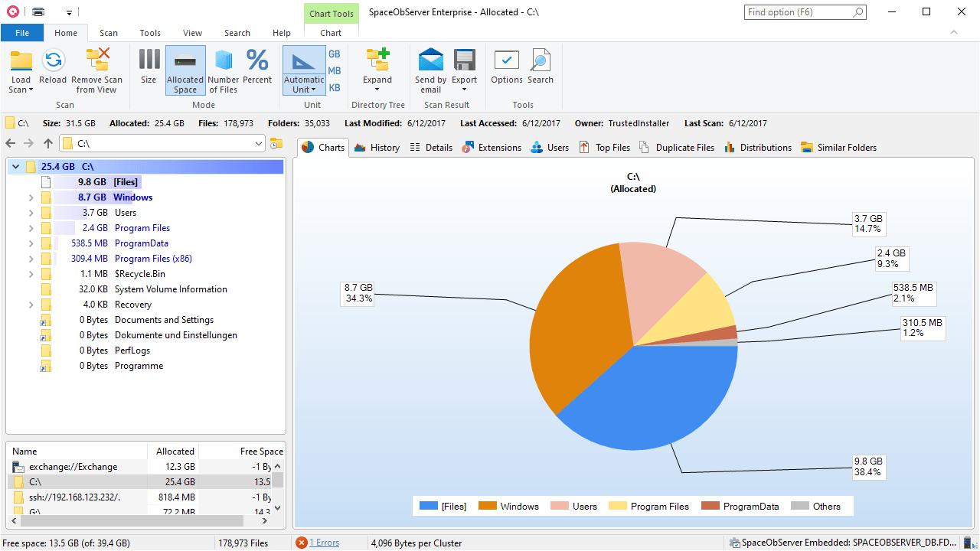980x551 pixels.
Task: Expand the Windows folder in tree
Action: (x=31, y=197)
